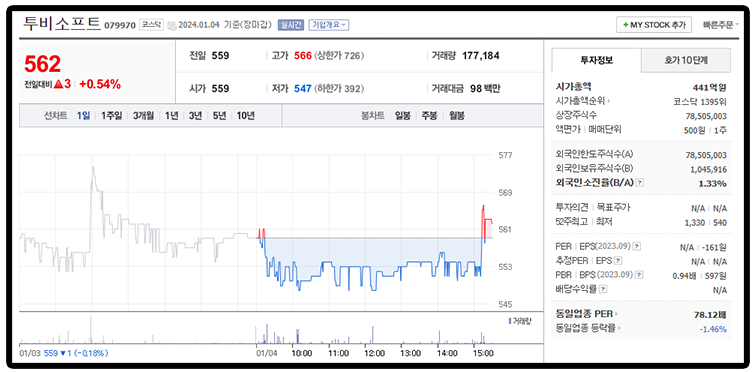This screenshot has height=372, width=756.
Task: Click the 코스닥 1395위 rank value
Action: (x=700, y=102)
